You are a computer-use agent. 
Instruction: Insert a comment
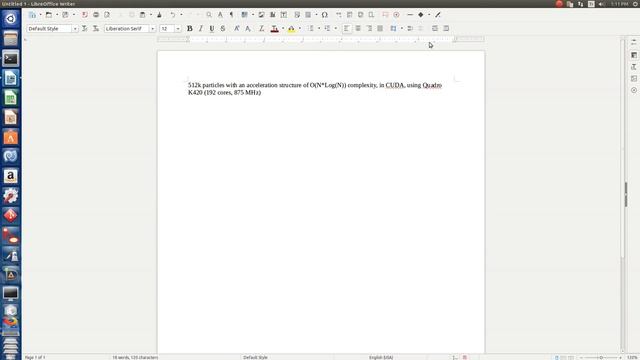pyautogui.click(x=385, y=15)
